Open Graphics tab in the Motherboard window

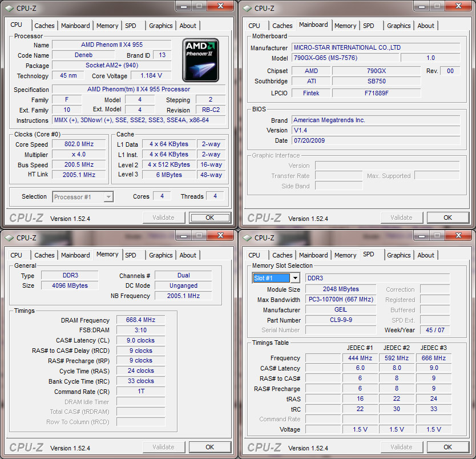[398, 26]
